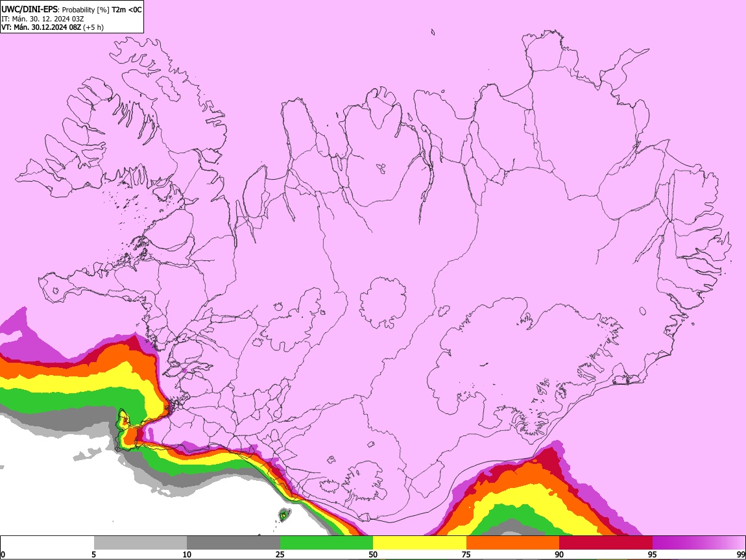Click the 'VT: Mán. 30.12.2024 08Z' text
The width and height of the screenshot is (746, 560).
click(41, 27)
